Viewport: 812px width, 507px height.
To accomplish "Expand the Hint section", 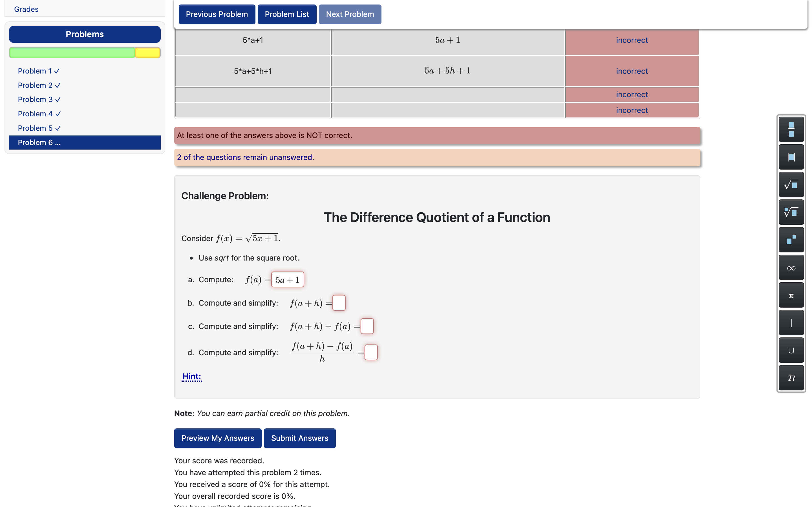I will (x=192, y=376).
